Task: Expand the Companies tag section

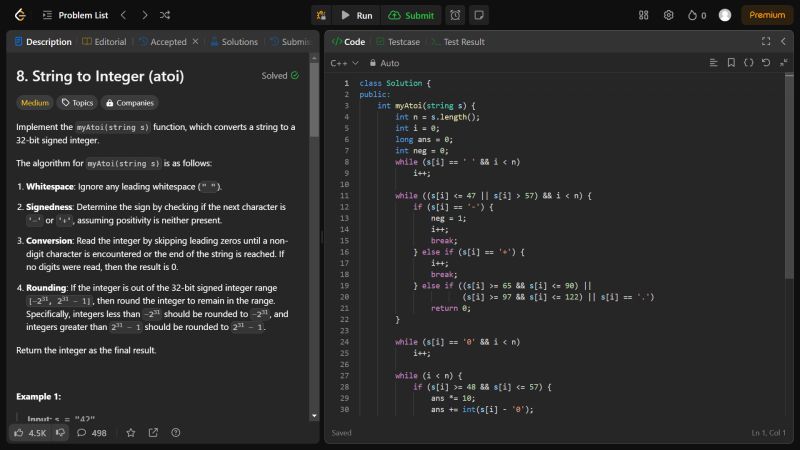Action: point(129,102)
